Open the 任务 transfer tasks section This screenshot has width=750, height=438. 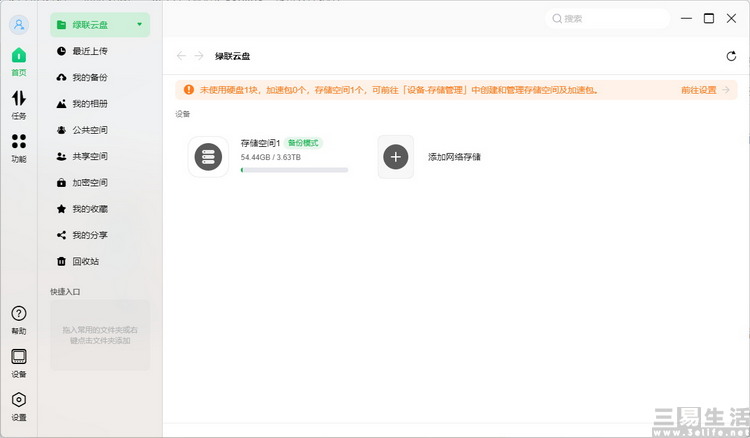tap(19, 105)
